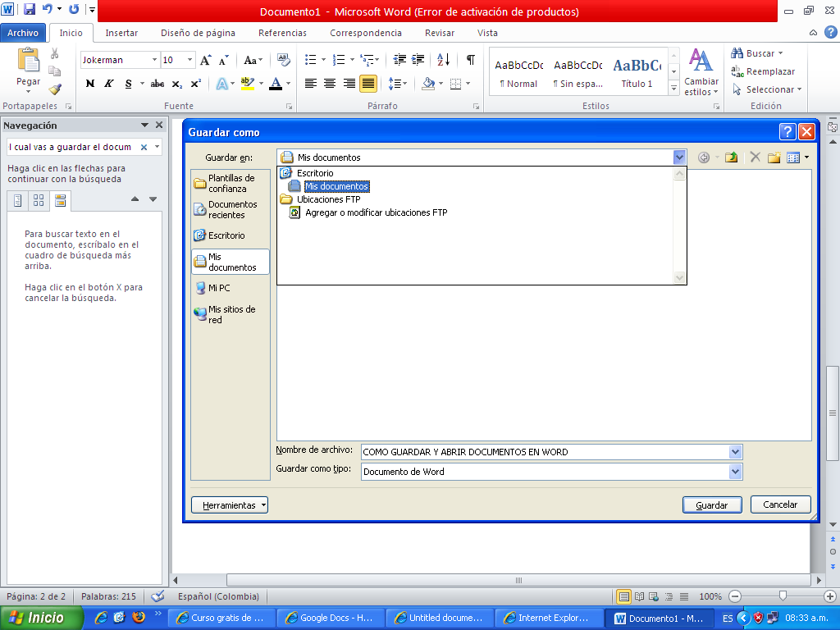Click the help question mark in Guardar como dialog
Screen dimensions: 840x630
787,132
